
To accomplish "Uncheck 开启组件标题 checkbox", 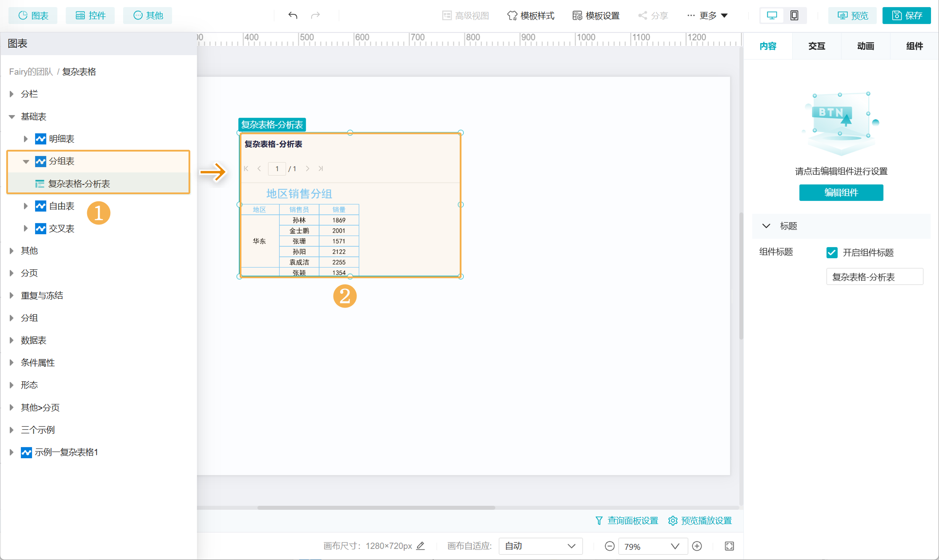I will (x=831, y=252).
